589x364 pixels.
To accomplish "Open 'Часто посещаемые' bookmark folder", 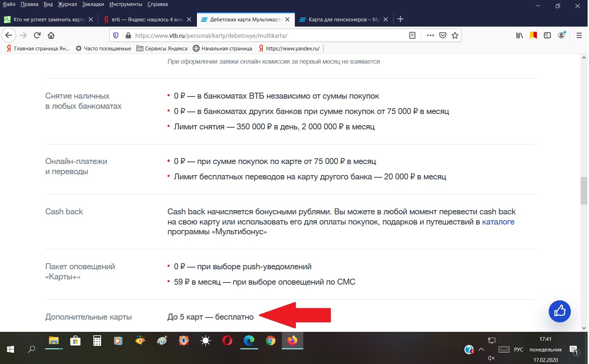I will click(104, 49).
